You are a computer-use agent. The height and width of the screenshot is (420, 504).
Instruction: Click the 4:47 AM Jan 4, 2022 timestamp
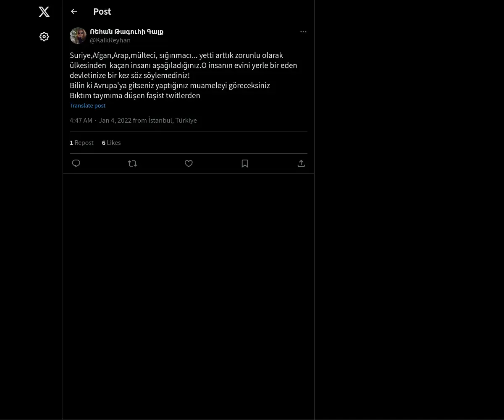pyautogui.click(x=100, y=121)
